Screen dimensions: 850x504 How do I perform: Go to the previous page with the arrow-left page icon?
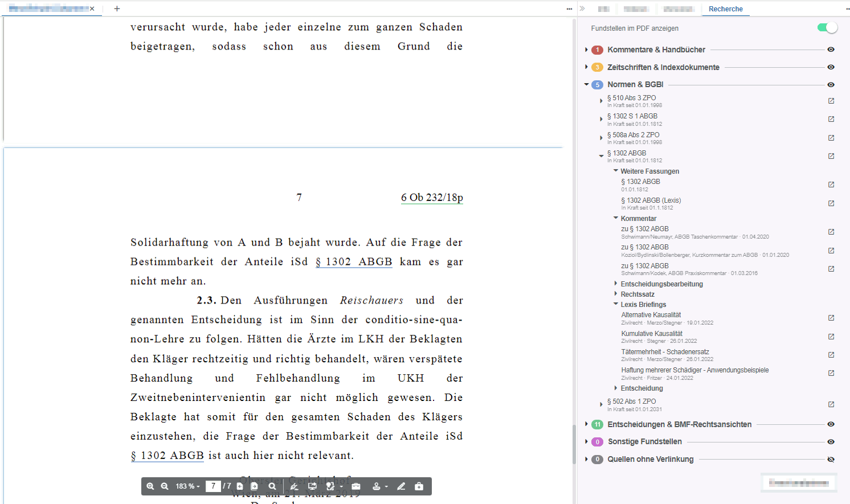coord(240,486)
